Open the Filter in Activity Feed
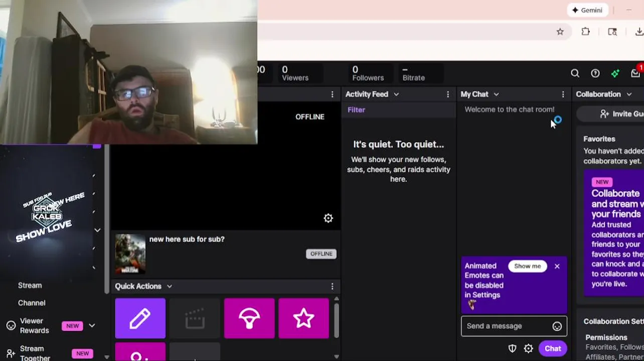The width and height of the screenshot is (644, 361). pos(356,110)
